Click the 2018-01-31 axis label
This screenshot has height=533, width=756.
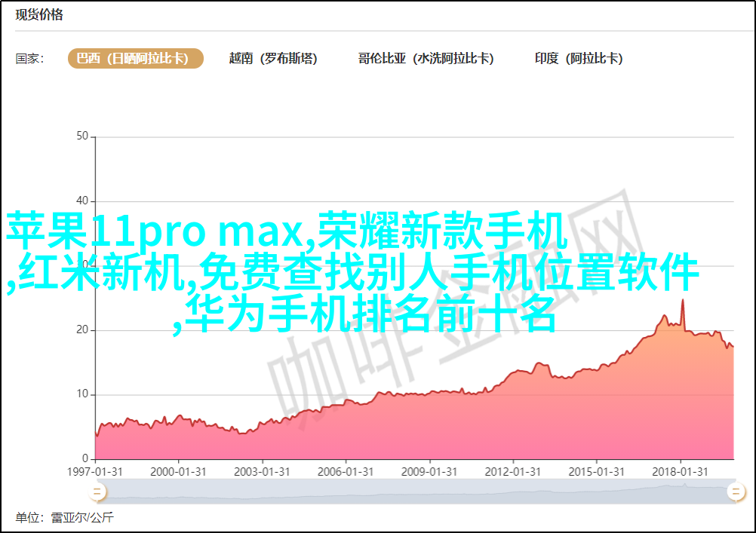(680, 472)
